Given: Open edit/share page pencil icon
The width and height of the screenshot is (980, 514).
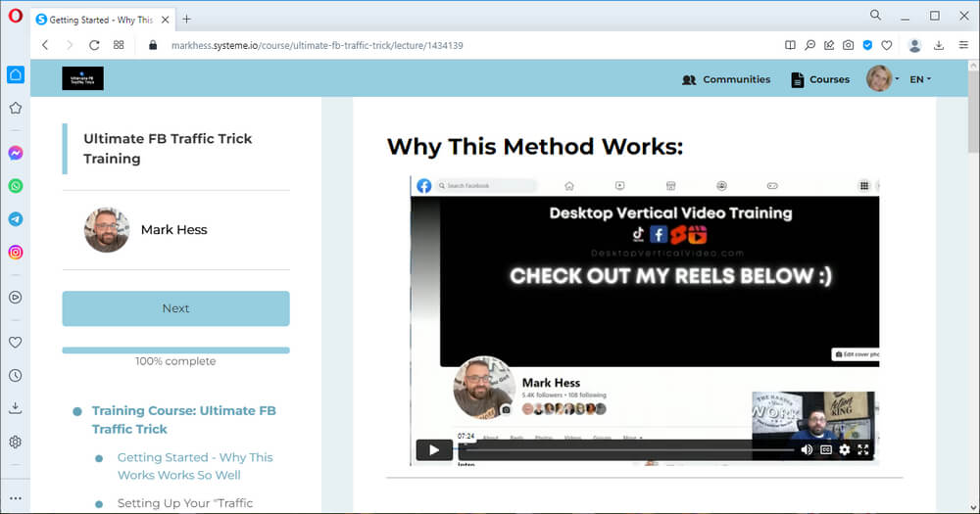Looking at the screenshot, I should tap(829, 45).
